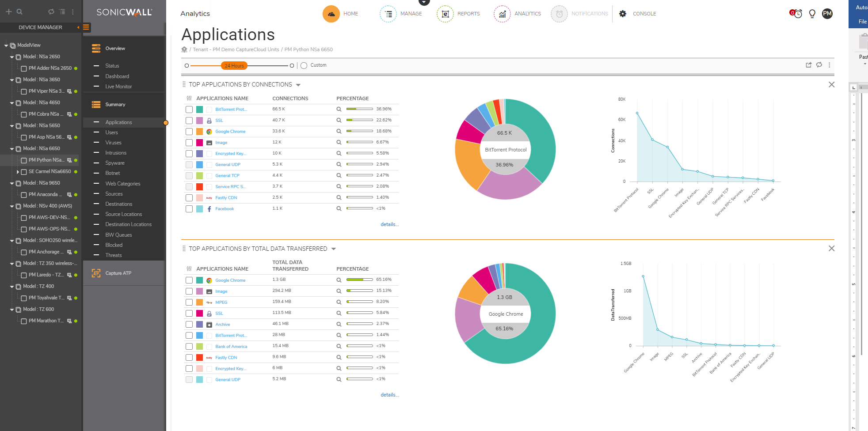Collapse the ModelView tree node
This screenshot has width=868, height=431.
pyautogui.click(x=6, y=45)
